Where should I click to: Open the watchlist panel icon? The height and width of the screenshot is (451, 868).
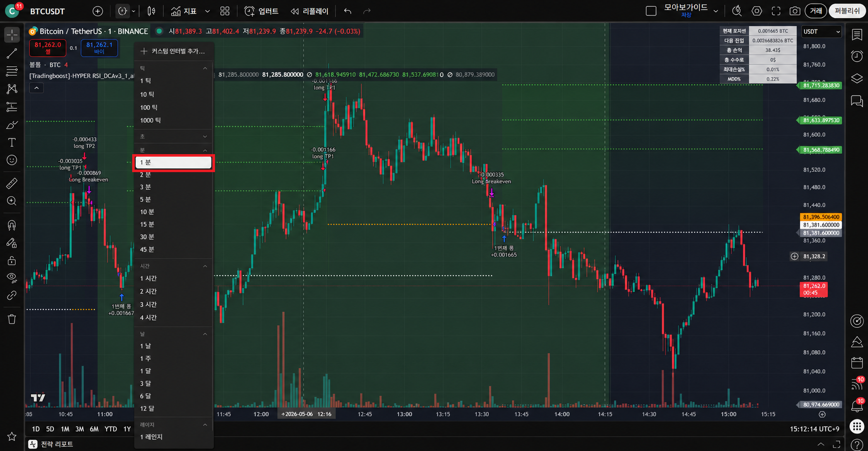click(857, 34)
